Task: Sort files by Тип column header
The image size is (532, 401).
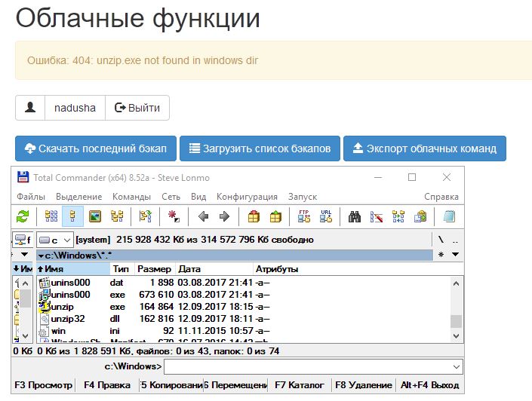Action: (122, 269)
